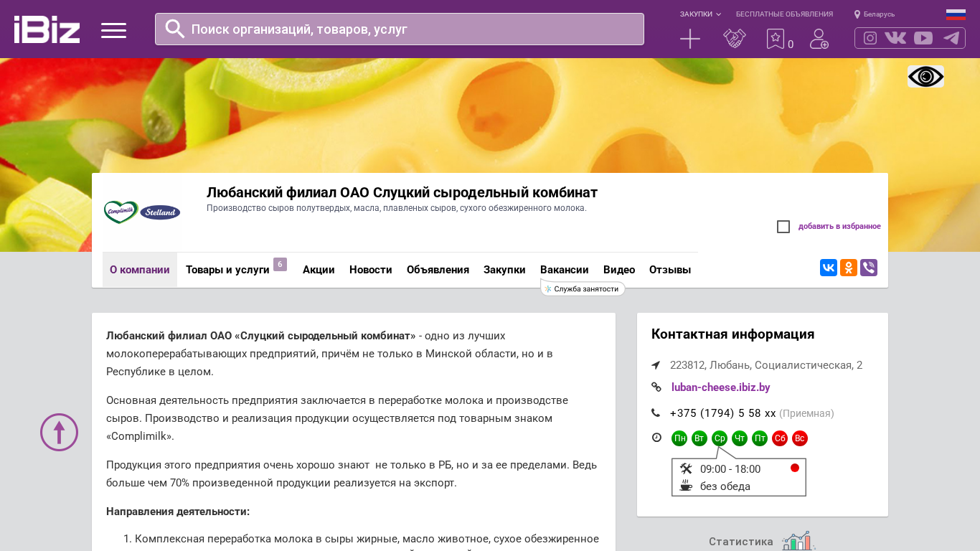Click the link chain icon beside luban-cheese.ibiz.by
This screenshot has height=551, width=980.
click(656, 387)
